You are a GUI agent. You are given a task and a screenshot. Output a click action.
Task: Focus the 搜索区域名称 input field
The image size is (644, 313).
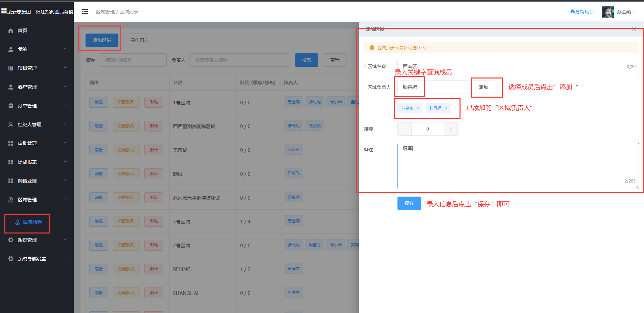point(133,60)
